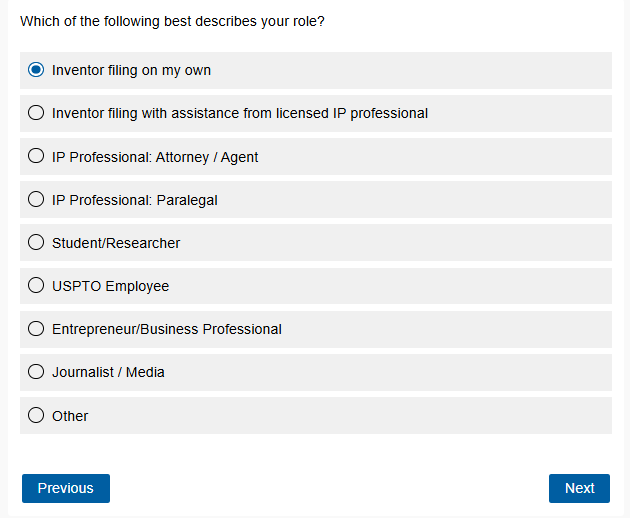Select the Other radio button
The height and width of the screenshot is (518, 630).
(x=36, y=415)
